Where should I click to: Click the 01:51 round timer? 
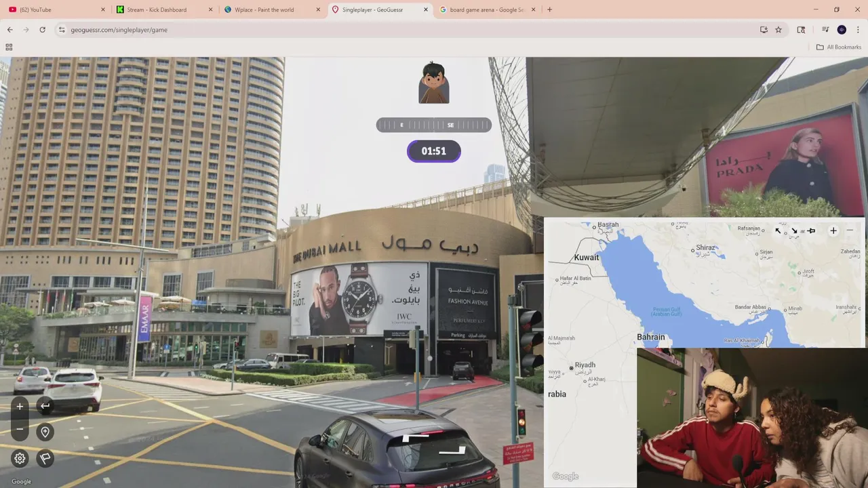434,151
